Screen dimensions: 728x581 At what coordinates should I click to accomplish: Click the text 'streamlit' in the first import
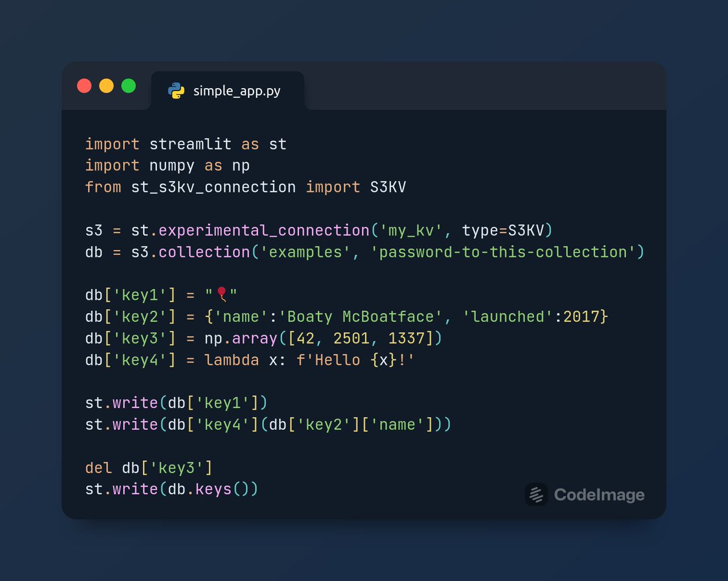pos(190,144)
